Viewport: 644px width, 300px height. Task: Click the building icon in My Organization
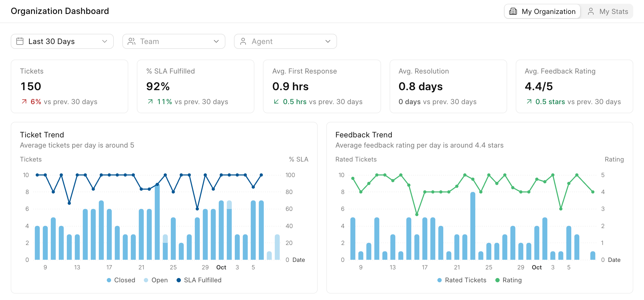[x=513, y=12]
